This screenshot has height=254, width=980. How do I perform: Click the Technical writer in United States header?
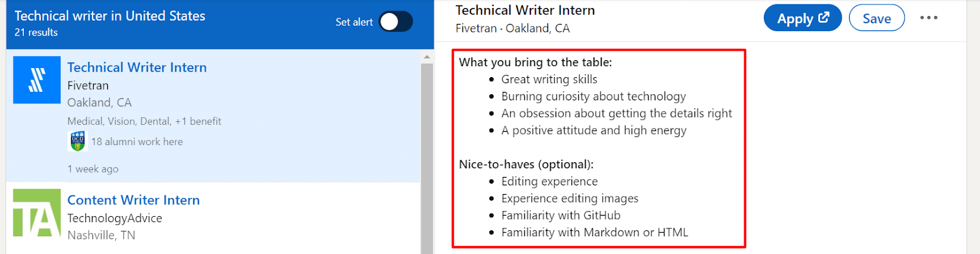pyautogui.click(x=110, y=16)
